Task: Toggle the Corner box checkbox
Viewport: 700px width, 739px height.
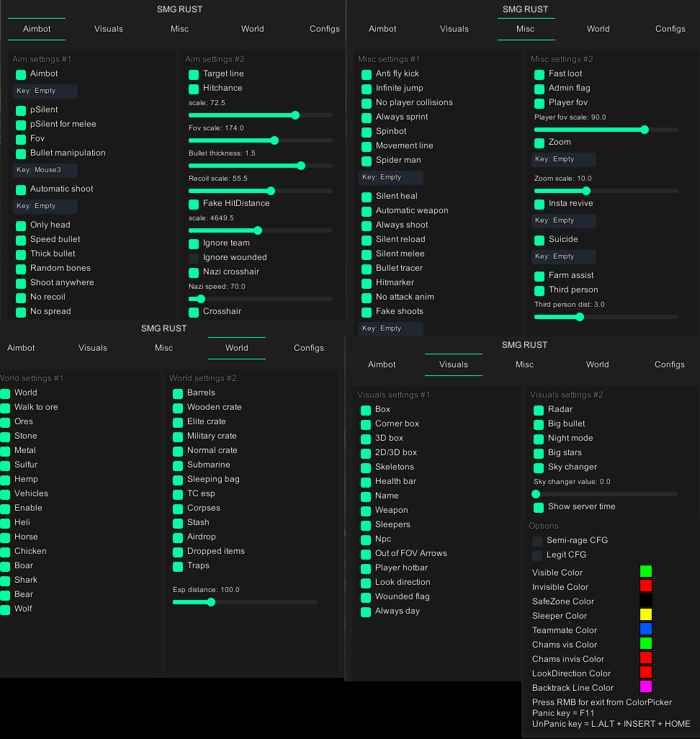Action: pos(366,425)
